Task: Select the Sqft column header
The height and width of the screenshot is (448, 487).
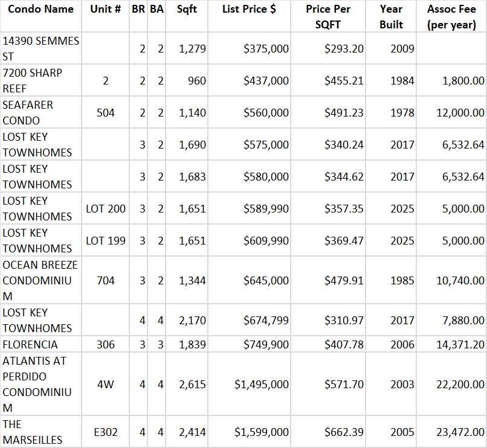Action: point(187,10)
